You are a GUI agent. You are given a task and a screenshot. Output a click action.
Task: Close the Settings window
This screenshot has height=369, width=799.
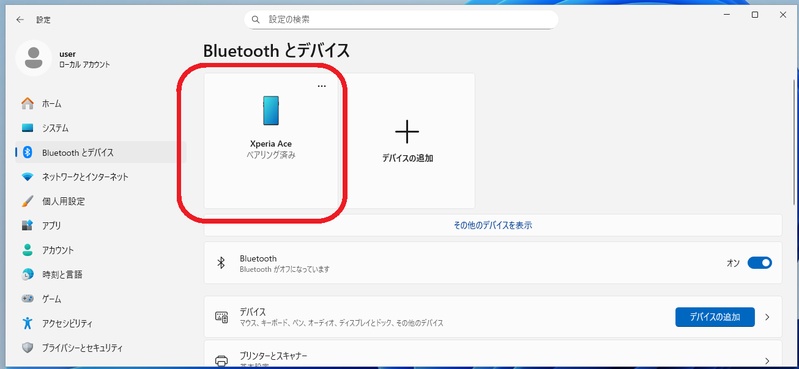click(783, 15)
